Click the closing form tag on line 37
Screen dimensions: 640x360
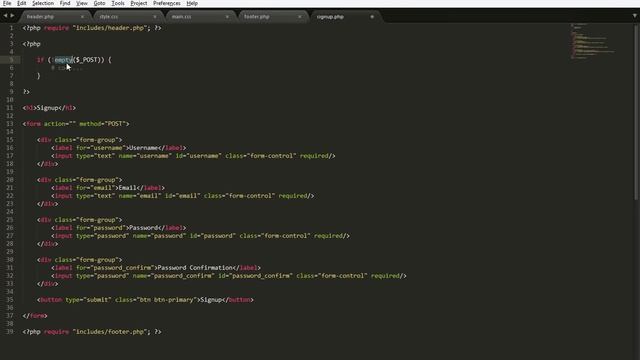(x=35, y=316)
